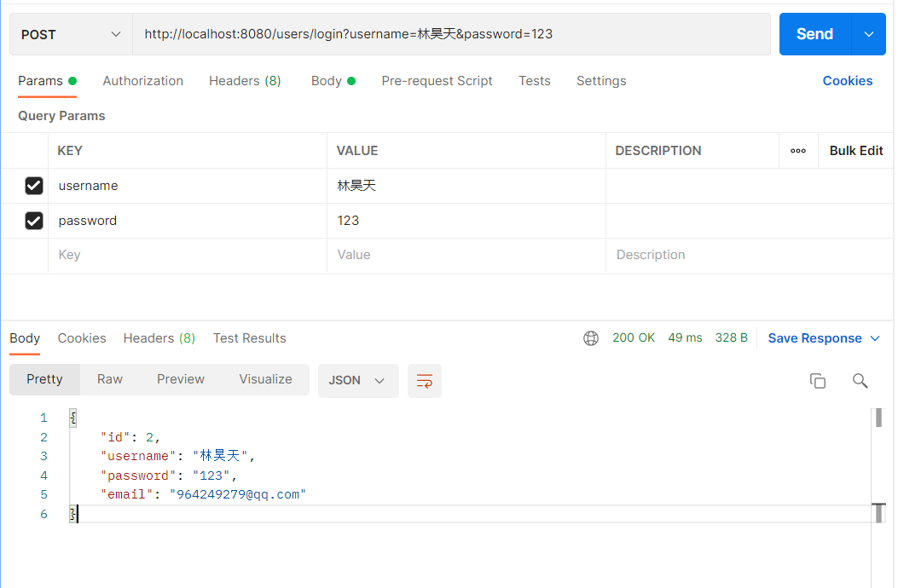Click the empty Value placeholder field
This screenshot has height=588, width=898.
(x=466, y=255)
